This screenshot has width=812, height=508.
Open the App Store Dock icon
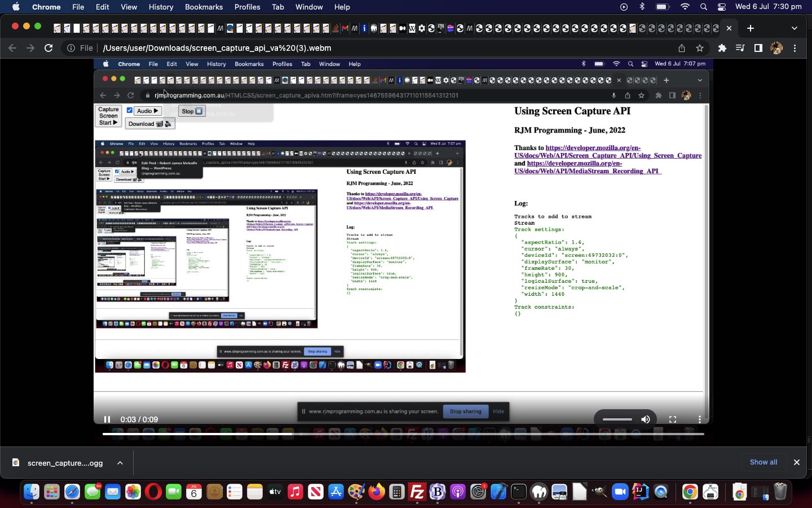[336, 492]
